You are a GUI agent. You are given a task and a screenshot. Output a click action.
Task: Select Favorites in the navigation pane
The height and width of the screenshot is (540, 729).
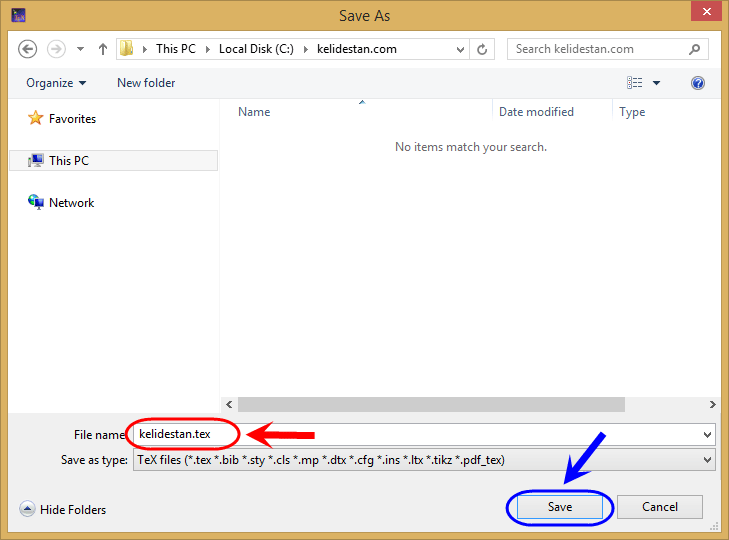click(x=72, y=119)
